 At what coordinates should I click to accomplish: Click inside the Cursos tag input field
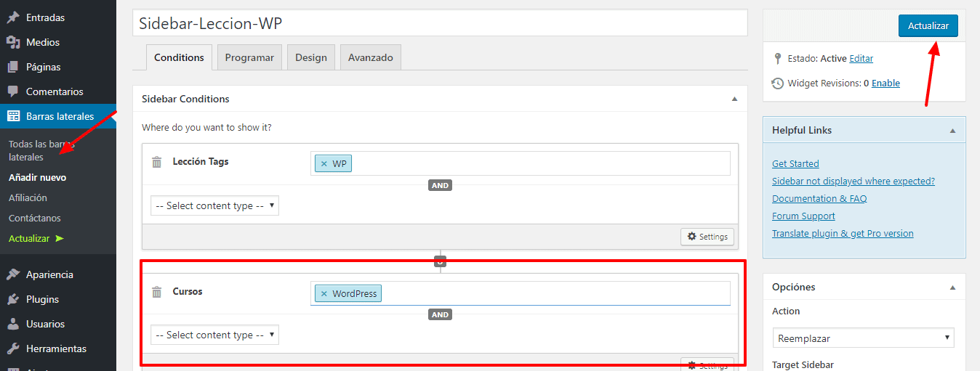click(521, 293)
